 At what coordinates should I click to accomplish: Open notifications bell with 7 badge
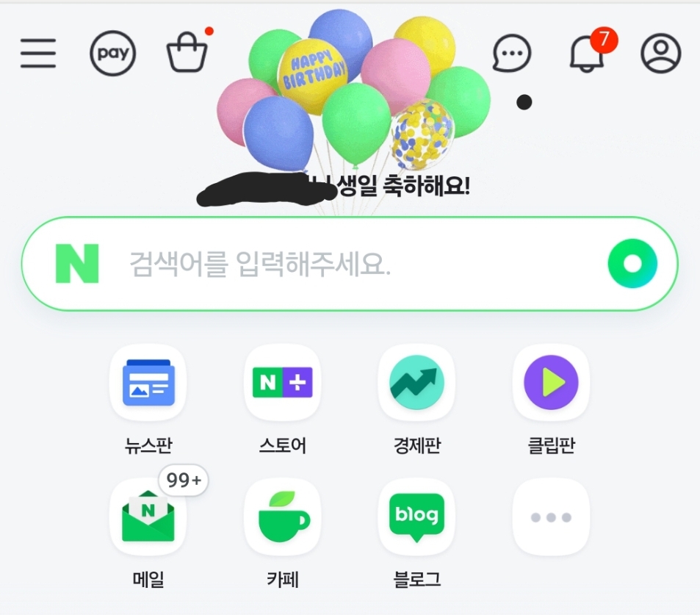(x=587, y=52)
